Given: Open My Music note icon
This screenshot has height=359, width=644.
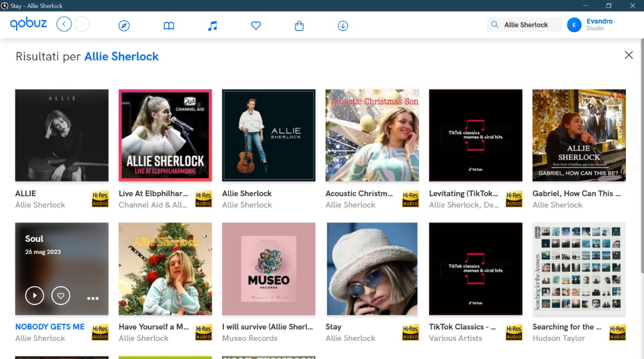Looking at the screenshot, I should [x=212, y=26].
